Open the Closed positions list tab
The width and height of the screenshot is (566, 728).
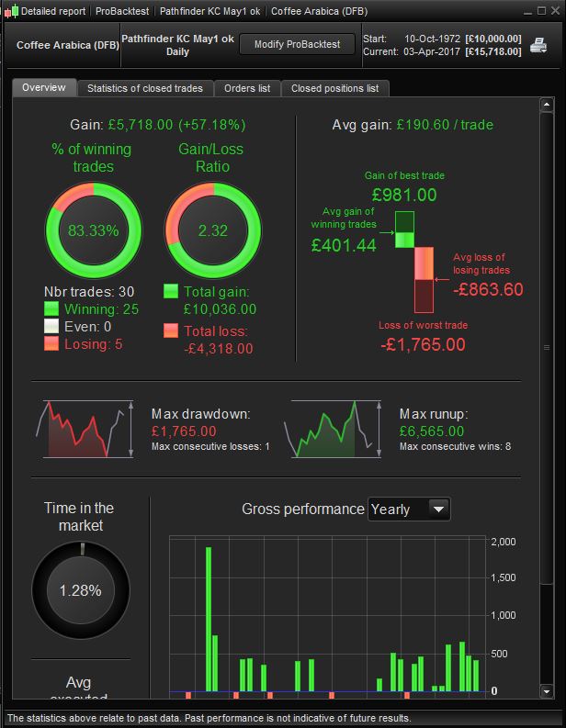pyautogui.click(x=335, y=88)
